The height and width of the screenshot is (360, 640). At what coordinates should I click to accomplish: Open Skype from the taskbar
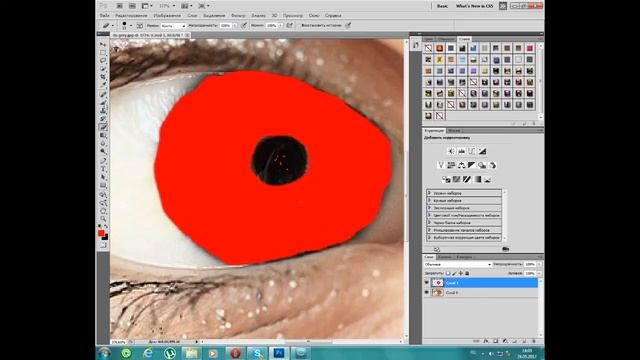(x=258, y=353)
